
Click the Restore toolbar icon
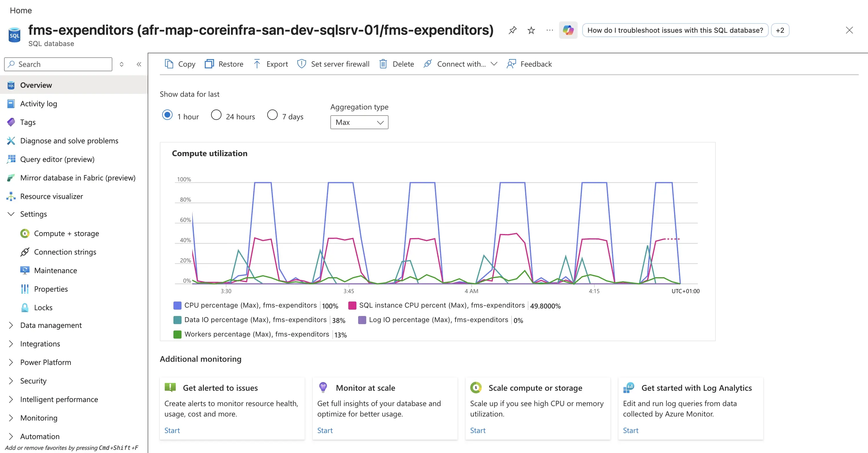click(209, 64)
